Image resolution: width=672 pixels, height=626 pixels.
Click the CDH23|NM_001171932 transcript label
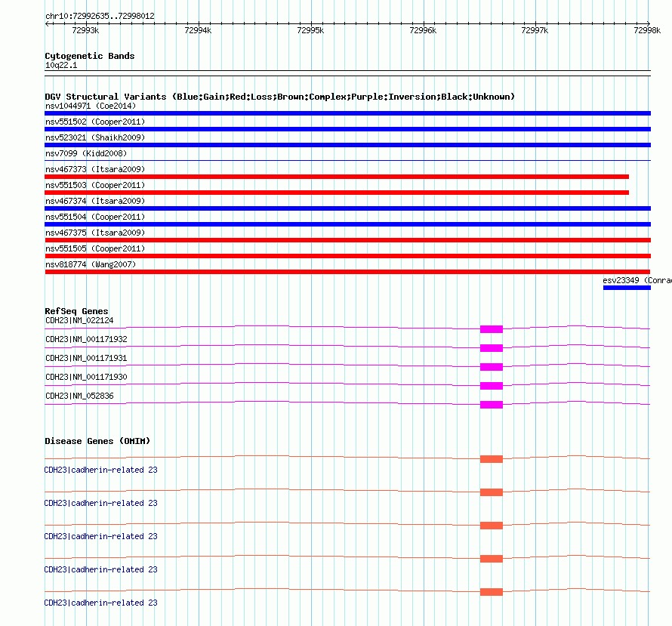tap(86, 339)
